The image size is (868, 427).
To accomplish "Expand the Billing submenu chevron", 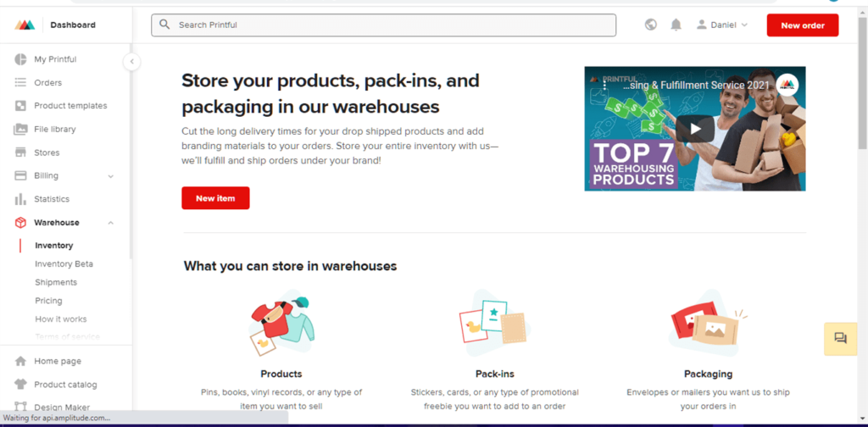I will [111, 176].
